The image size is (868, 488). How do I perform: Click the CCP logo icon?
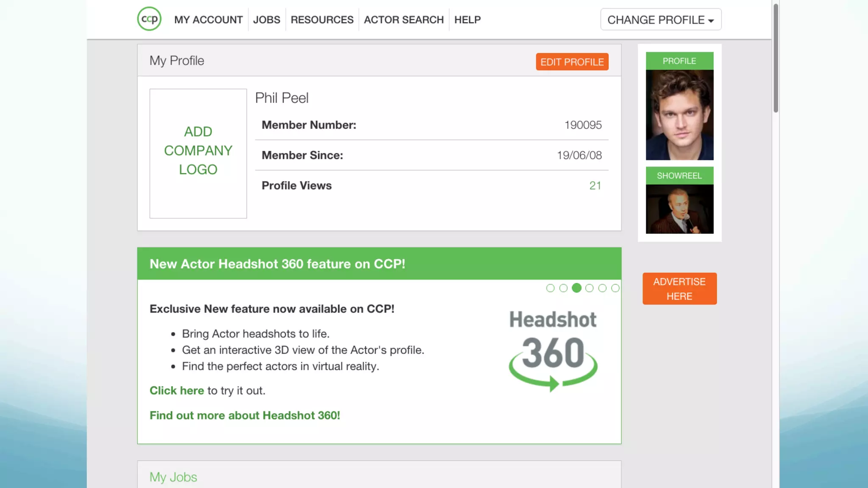(149, 19)
